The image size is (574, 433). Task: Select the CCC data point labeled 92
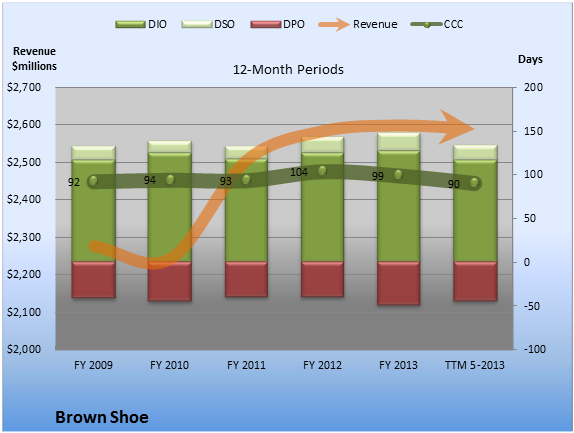point(93,180)
